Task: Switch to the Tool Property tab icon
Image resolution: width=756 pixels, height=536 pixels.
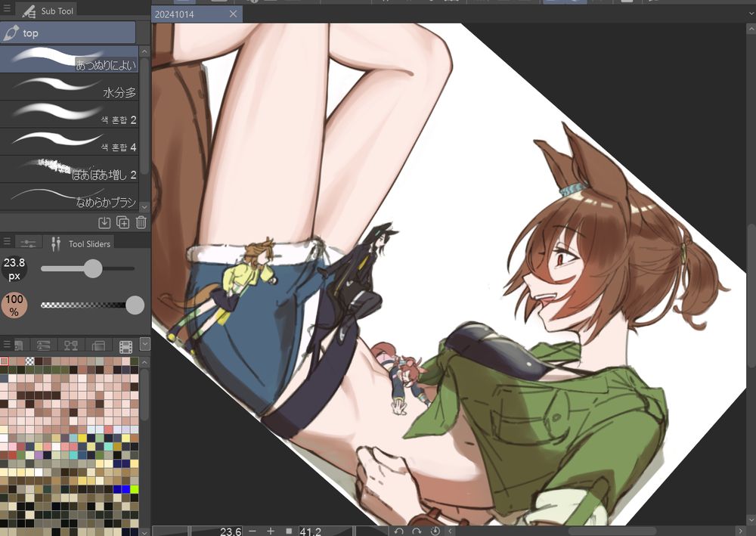Action: click(29, 243)
